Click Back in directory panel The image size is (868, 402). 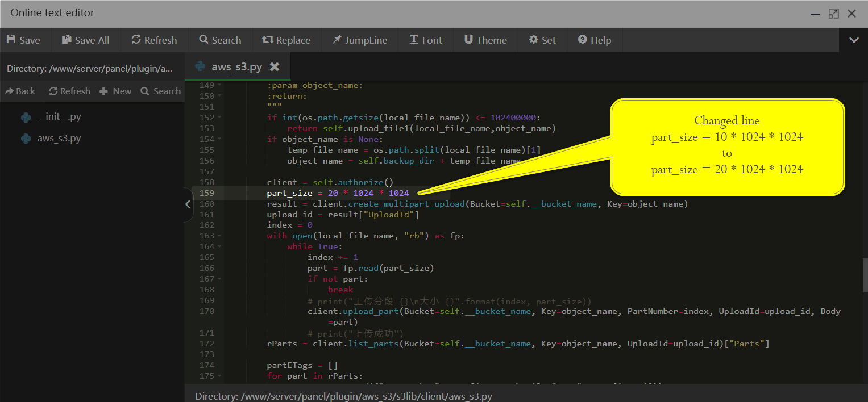(20, 91)
